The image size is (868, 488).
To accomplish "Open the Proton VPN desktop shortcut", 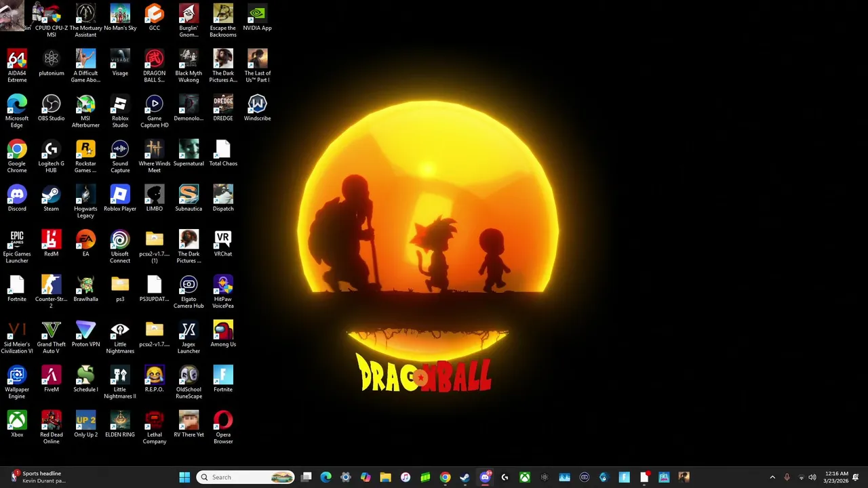I will 85,335.
